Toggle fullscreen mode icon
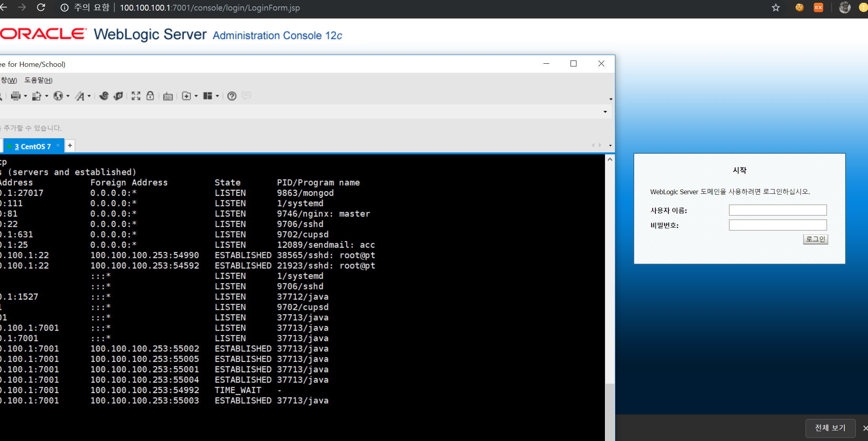868x441 pixels. pos(136,96)
